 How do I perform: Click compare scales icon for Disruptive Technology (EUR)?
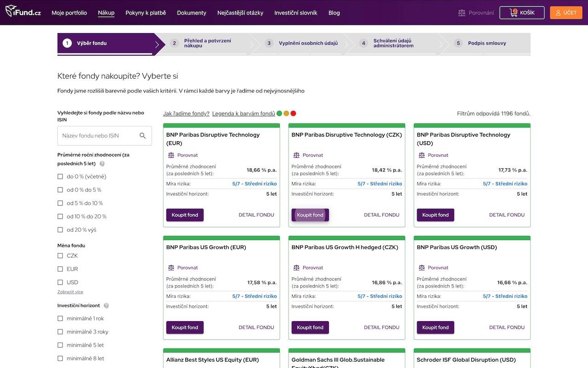171,155
